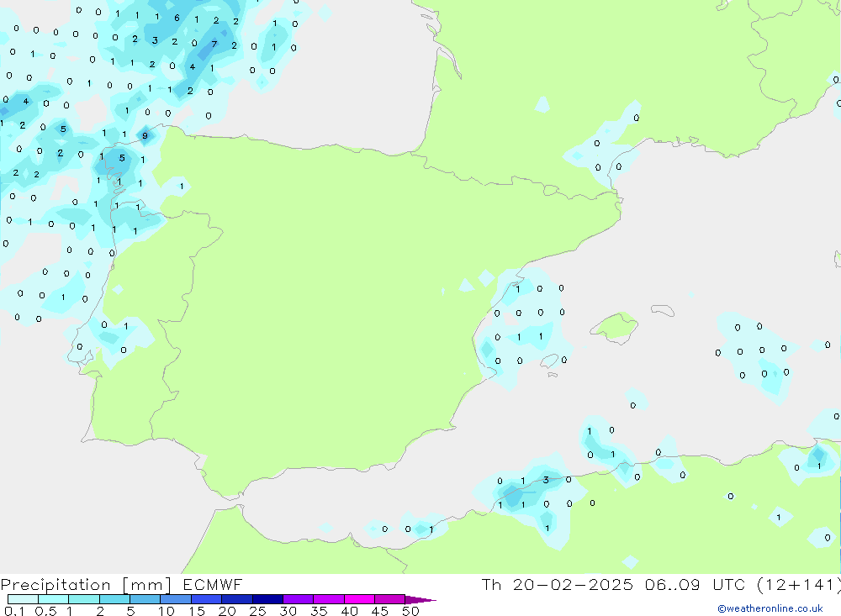The image size is (841, 616).
Task: Open the weatheronline.co.uk copyright link
Action: coord(770,608)
